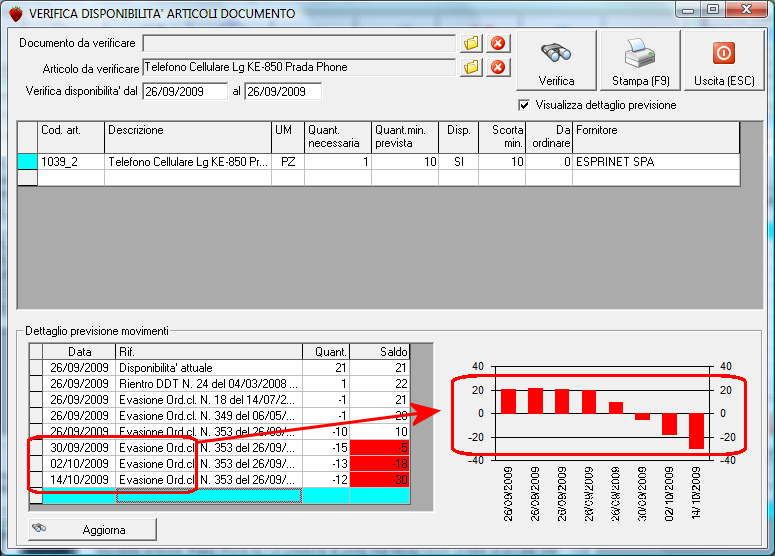Click the Quant. cell -15
Viewport: 775px width, 556px height.
(x=326, y=448)
